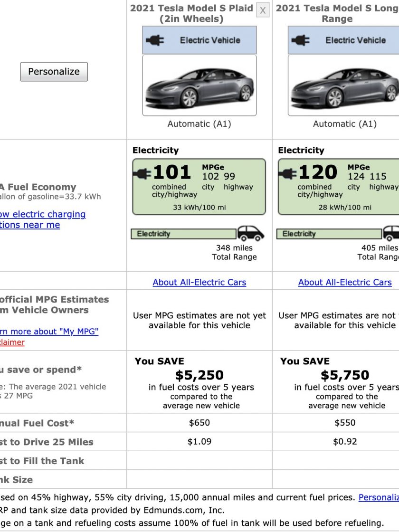Click the car icon above 348 miles range
Screen dimensions: 399x532
tap(250, 233)
